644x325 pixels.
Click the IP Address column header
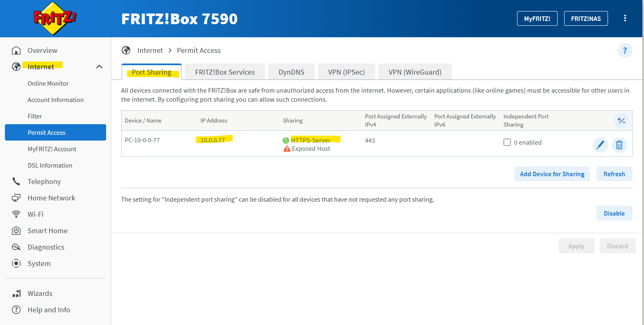coord(214,120)
